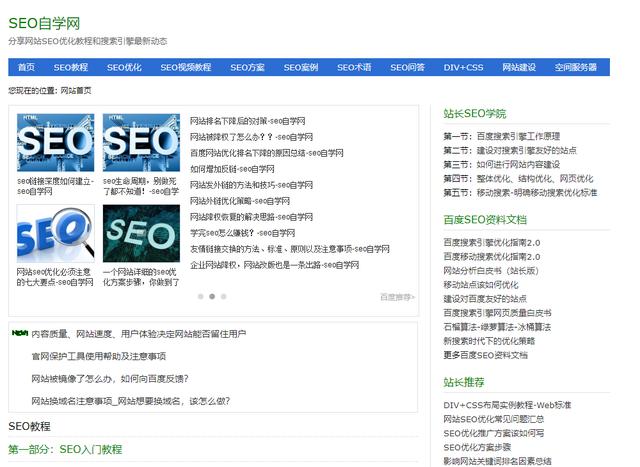Click caption seo链接深度如何建立-seo自学网
This screenshot has height=467, width=640.
tap(56, 186)
